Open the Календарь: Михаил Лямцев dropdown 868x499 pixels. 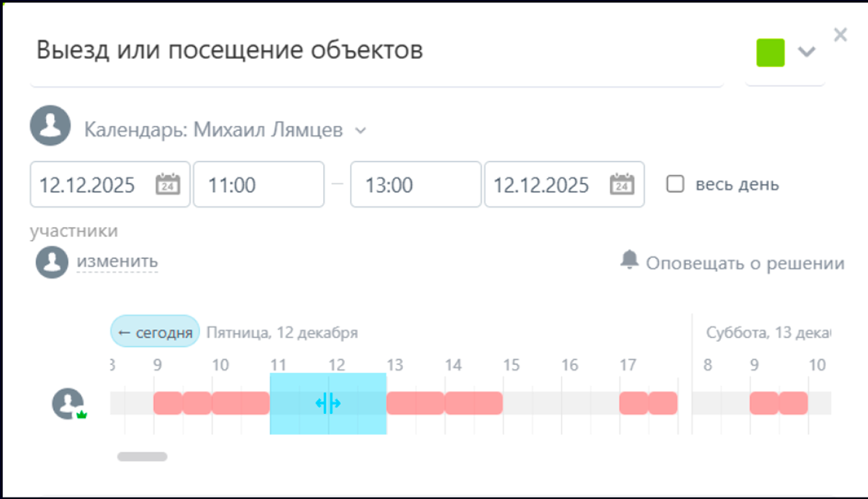226,130
